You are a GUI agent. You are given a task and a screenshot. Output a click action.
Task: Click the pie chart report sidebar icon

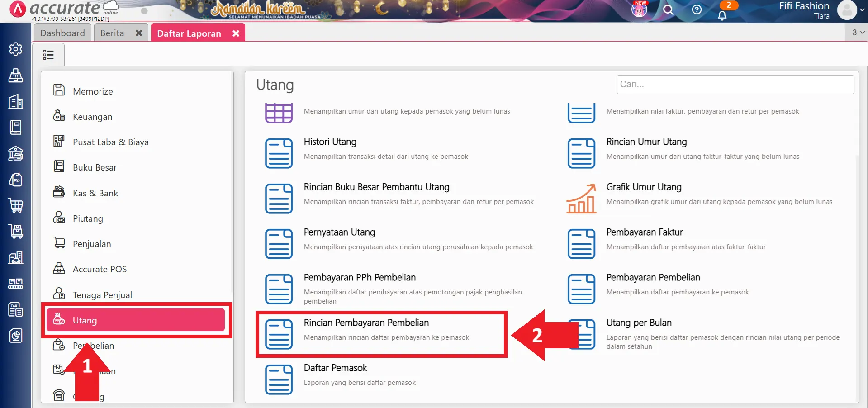click(16, 336)
